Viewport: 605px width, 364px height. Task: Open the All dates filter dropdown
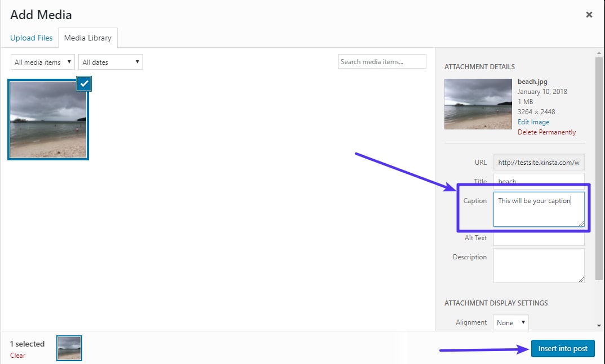[110, 62]
